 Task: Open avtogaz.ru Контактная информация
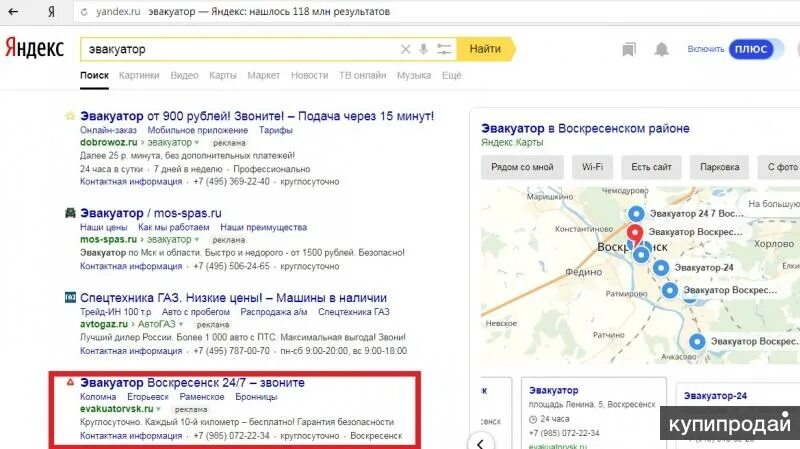pyautogui.click(x=131, y=351)
